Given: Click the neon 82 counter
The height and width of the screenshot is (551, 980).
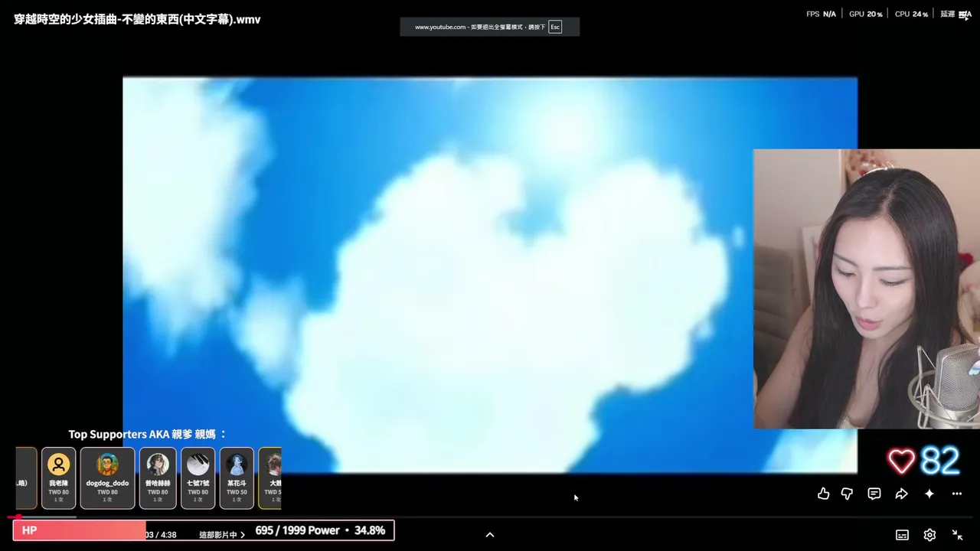Looking at the screenshot, I should pos(940,461).
